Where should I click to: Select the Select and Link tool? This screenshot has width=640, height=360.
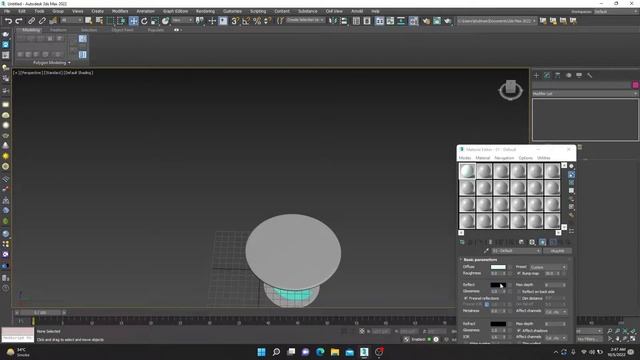click(x=31, y=21)
